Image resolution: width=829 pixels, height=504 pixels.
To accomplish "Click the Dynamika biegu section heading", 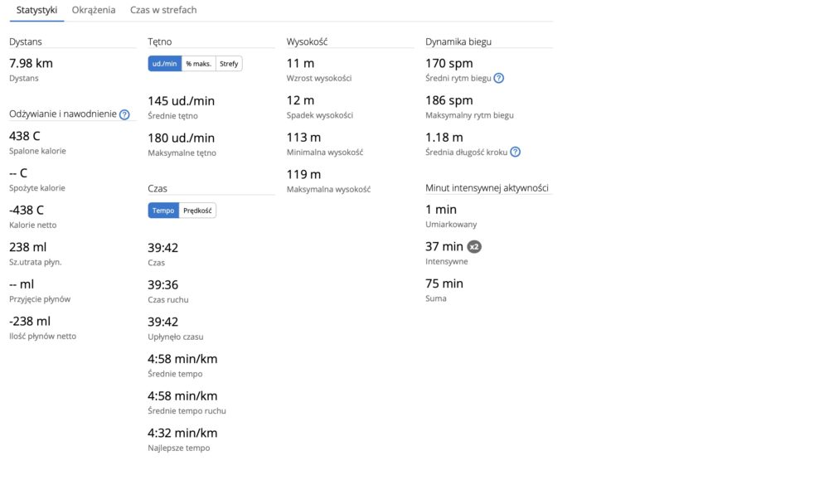I will 458,41.
